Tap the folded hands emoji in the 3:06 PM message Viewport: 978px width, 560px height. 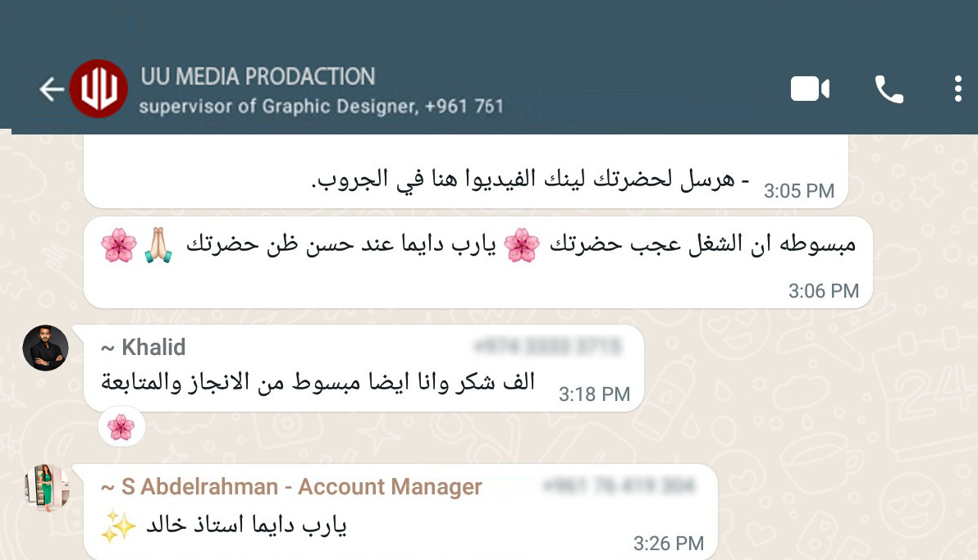[x=158, y=245]
